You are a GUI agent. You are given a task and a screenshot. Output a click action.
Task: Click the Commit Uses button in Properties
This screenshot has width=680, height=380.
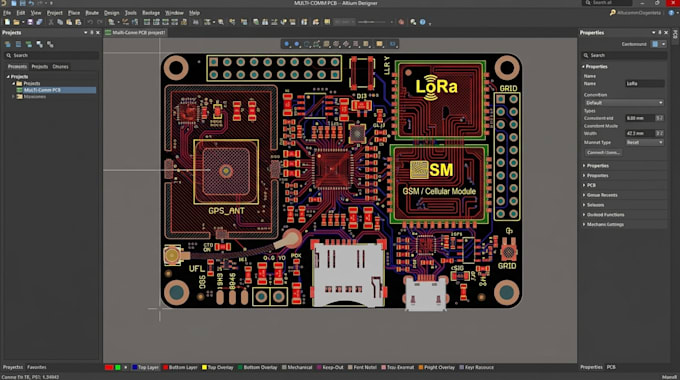coord(603,153)
